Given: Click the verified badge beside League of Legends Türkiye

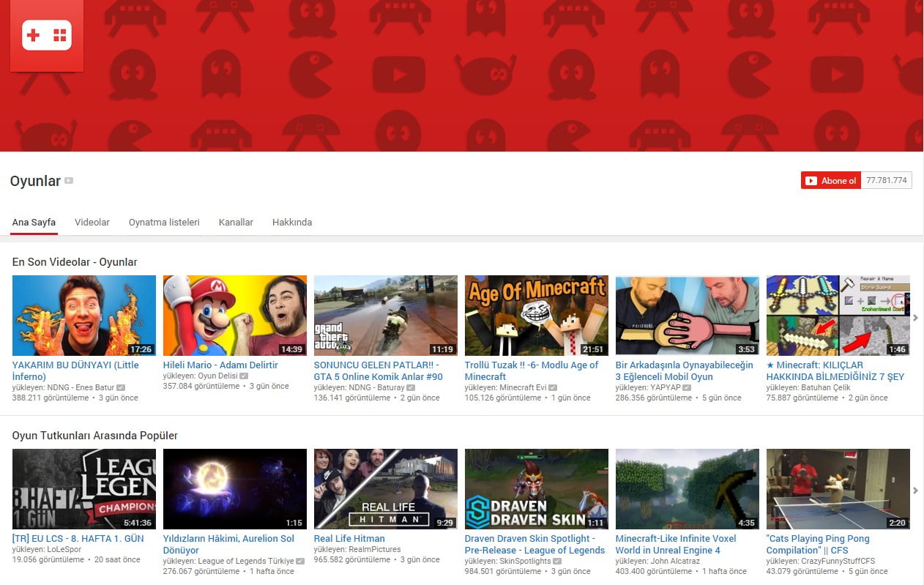Looking at the screenshot, I should click(x=300, y=559).
